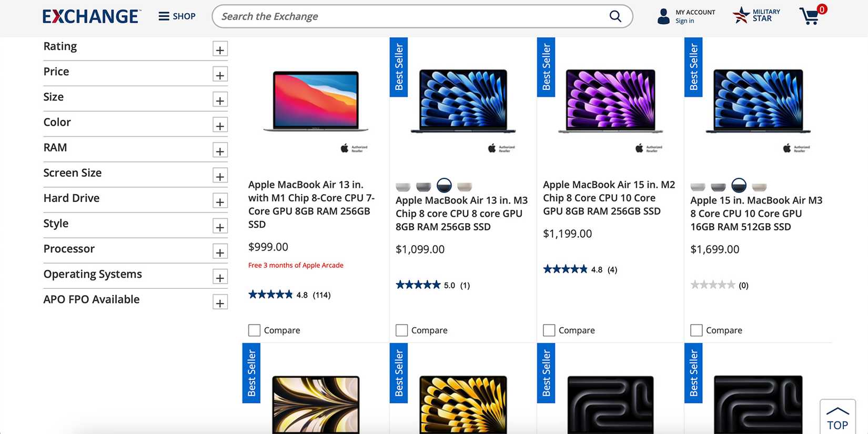868x434 pixels.
Task: Click the $999.00 price
Action: (268, 247)
